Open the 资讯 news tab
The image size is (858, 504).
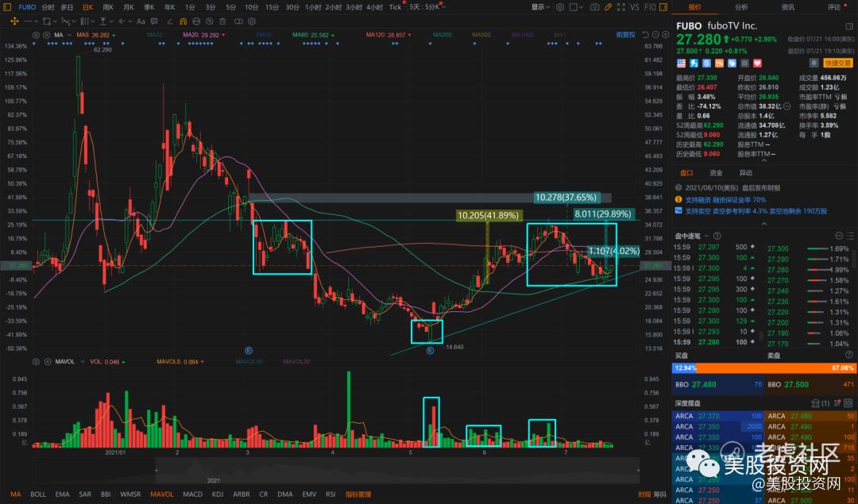[788, 7]
